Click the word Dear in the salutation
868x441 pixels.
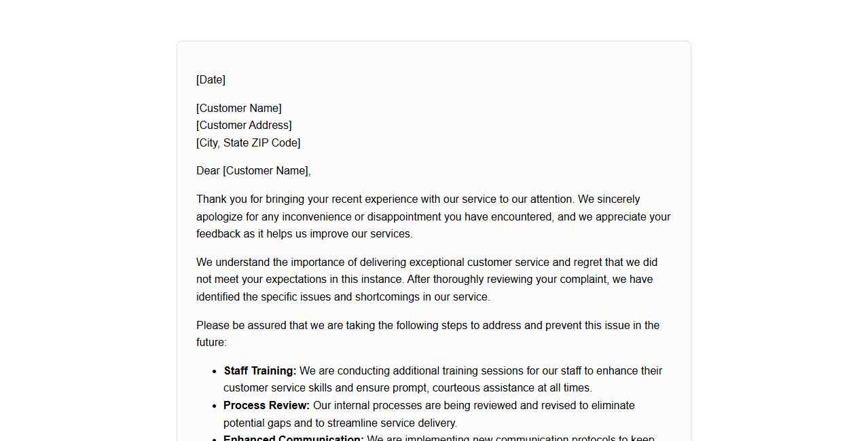coord(208,171)
